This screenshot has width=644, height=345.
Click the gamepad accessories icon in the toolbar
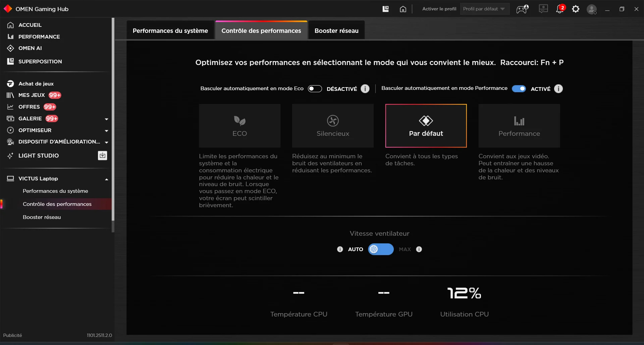tap(522, 9)
